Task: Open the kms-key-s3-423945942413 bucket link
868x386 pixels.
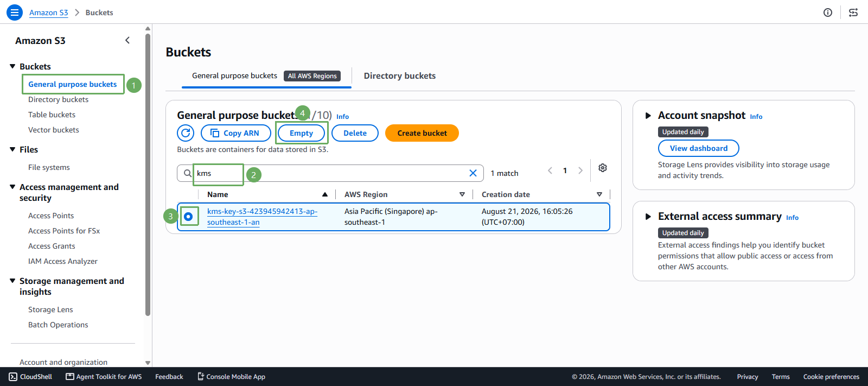Action: pos(263,217)
